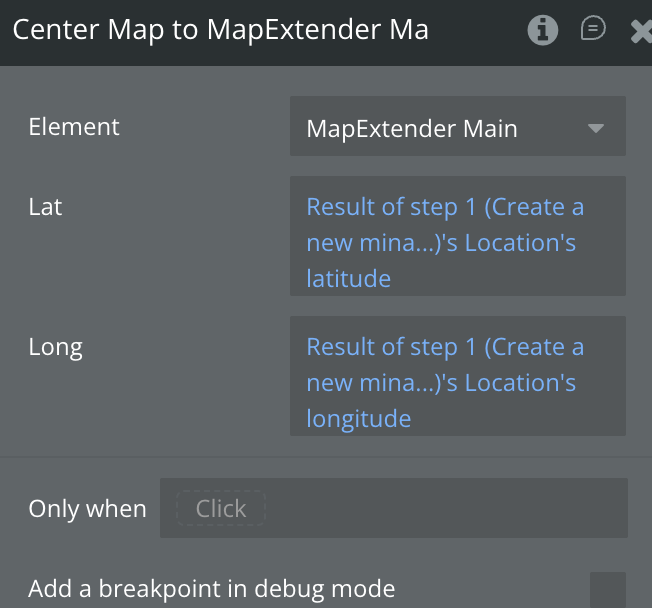Click the comment bubble icon in the header
This screenshot has width=652, height=608.
click(593, 29)
